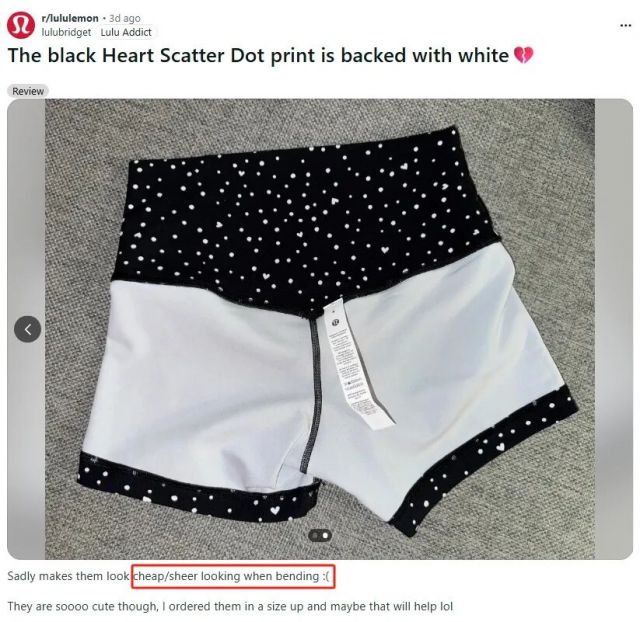Click the highlighted 'cheap/sheer looking when bending' text

tap(233, 576)
